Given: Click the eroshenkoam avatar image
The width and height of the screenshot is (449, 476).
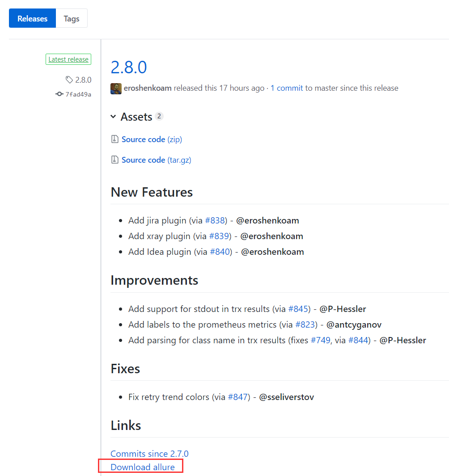Looking at the screenshot, I should (x=116, y=88).
